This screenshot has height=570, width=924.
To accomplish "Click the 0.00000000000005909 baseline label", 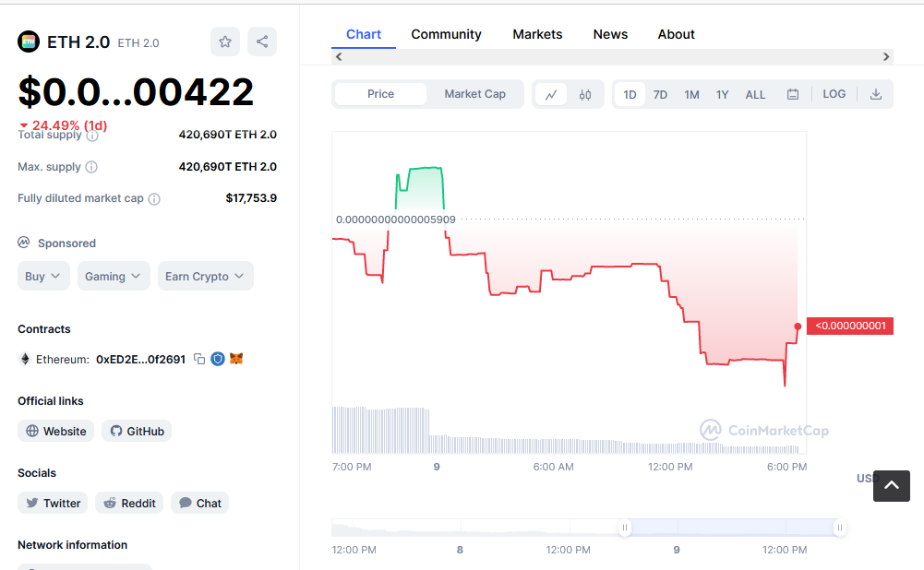I will point(395,220).
